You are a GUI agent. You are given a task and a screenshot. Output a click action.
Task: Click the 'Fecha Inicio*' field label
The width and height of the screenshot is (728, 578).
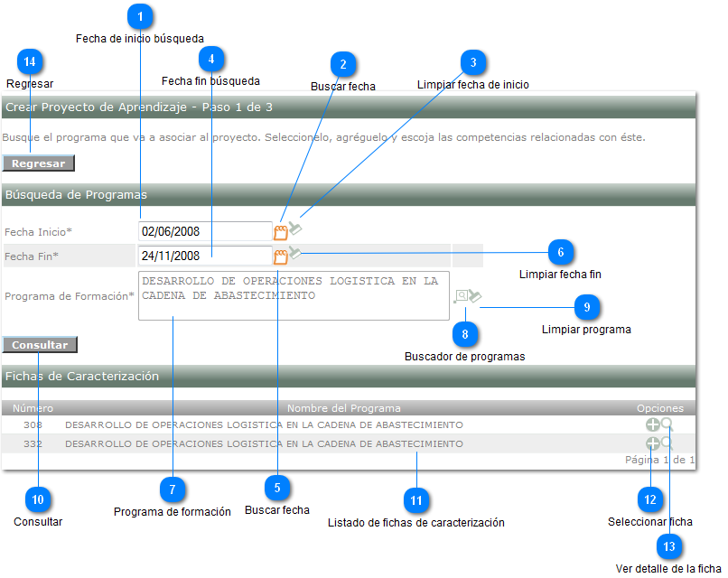click(x=38, y=232)
